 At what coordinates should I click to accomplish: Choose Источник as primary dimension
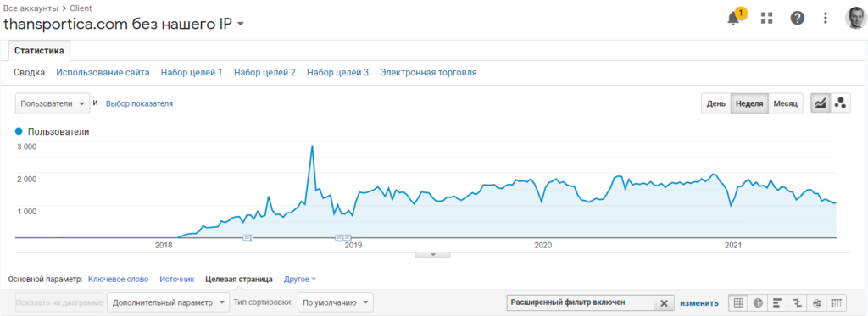[177, 279]
